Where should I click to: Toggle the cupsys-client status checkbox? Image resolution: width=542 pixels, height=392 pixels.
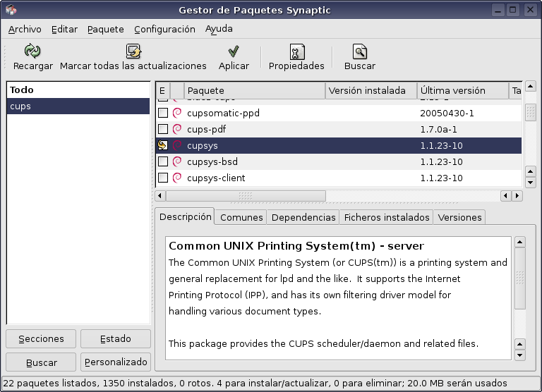pyautogui.click(x=163, y=178)
